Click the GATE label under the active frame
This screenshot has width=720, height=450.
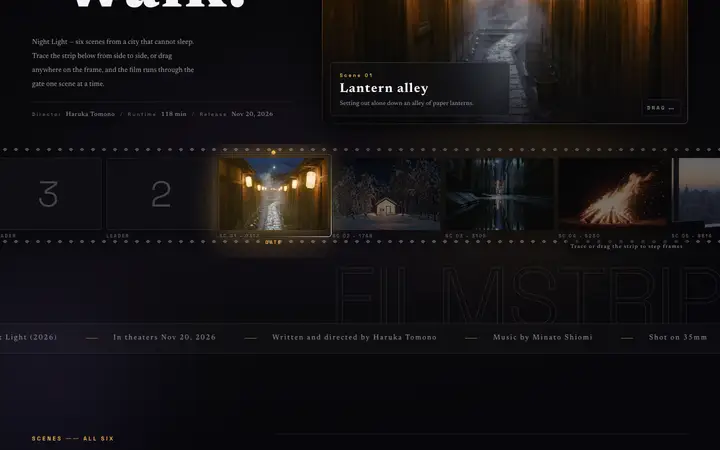273,242
